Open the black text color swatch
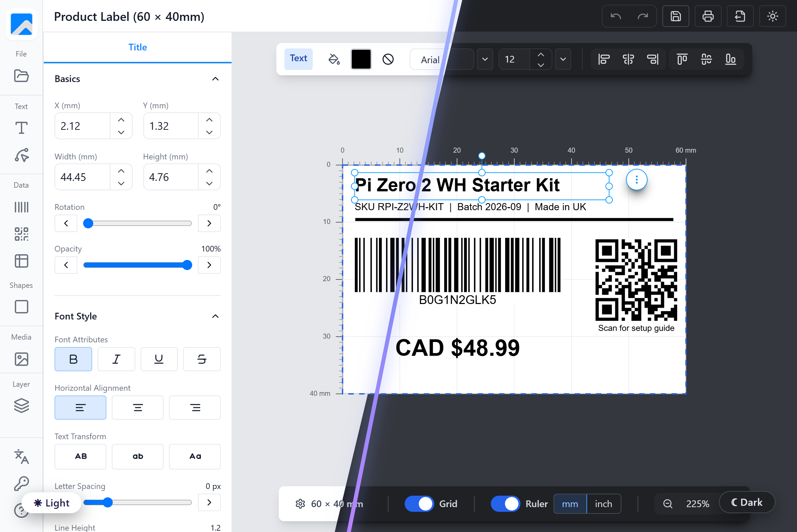This screenshot has height=532, width=797. point(361,60)
